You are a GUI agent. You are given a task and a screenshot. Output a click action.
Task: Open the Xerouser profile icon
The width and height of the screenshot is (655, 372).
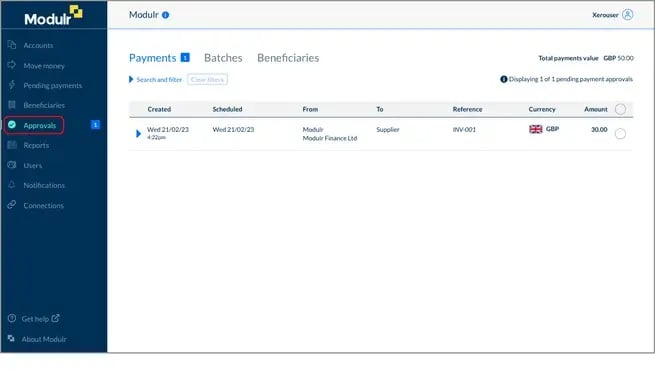(x=627, y=15)
